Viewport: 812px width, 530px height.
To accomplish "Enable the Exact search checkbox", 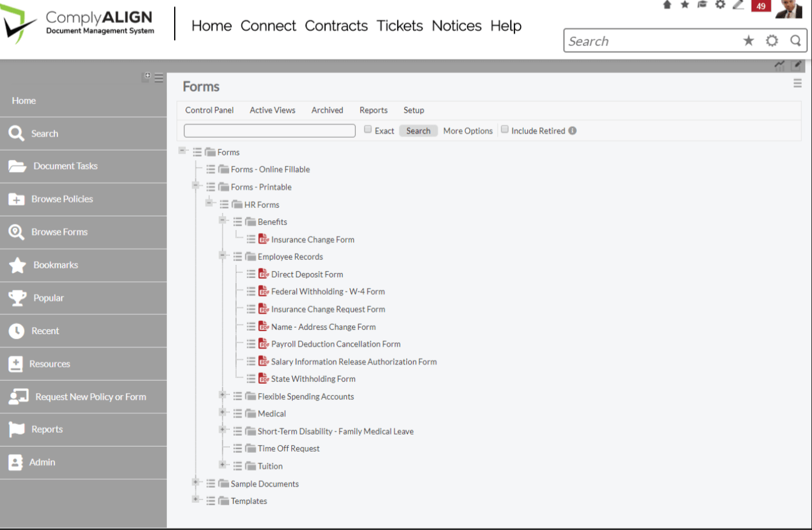I will click(368, 130).
